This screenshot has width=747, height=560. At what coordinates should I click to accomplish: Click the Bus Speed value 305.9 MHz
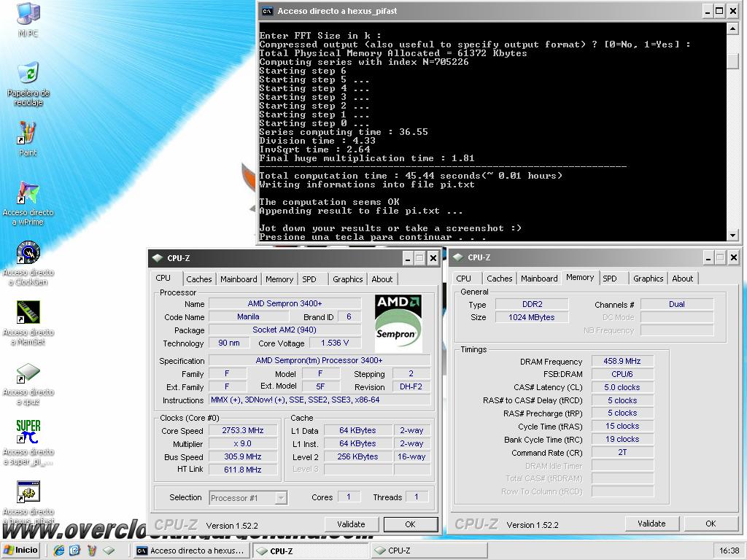(x=242, y=456)
